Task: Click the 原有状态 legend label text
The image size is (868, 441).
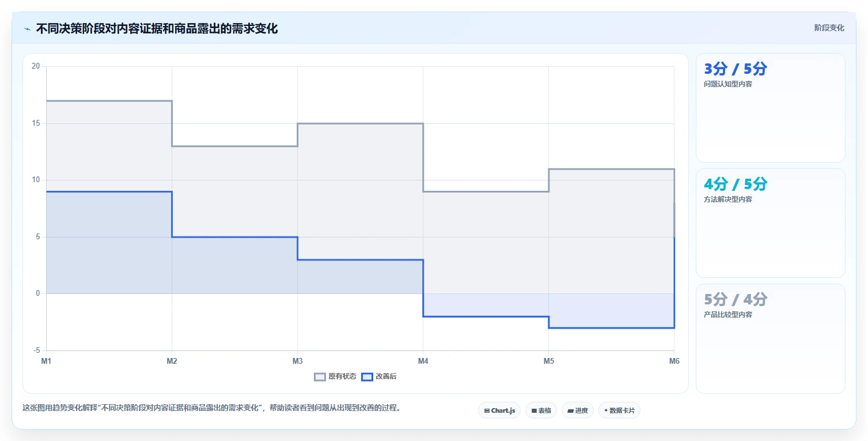Action: pyautogui.click(x=342, y=377)
